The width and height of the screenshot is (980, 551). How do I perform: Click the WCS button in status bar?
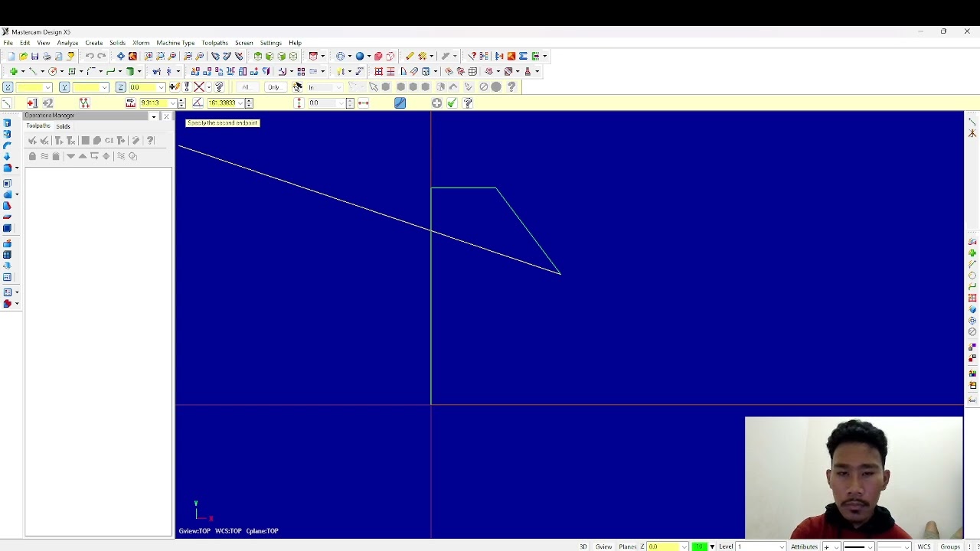924,546
